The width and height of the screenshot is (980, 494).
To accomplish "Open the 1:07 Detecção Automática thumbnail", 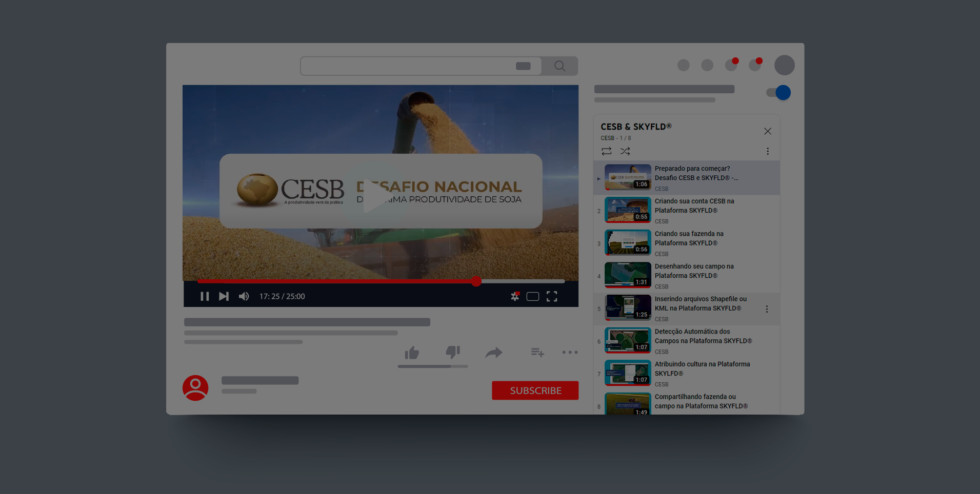I will (628, 340).
